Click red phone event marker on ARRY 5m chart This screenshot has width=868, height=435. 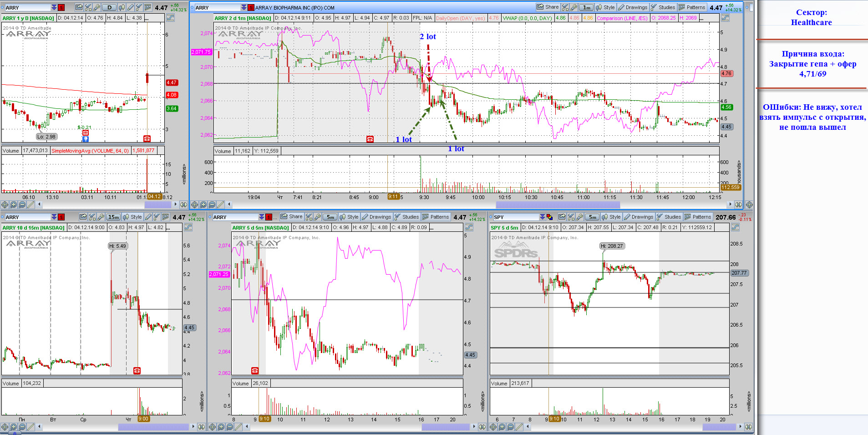[255, 371]
